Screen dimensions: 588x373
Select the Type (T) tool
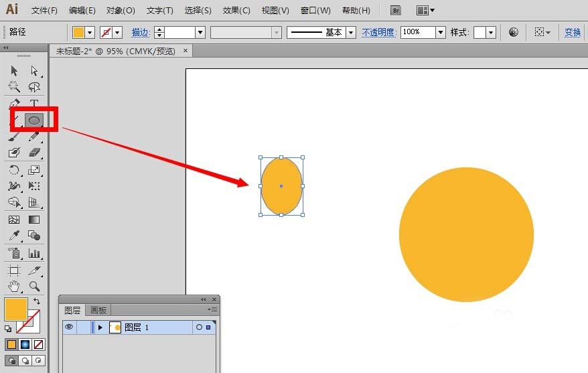point(34,102)
